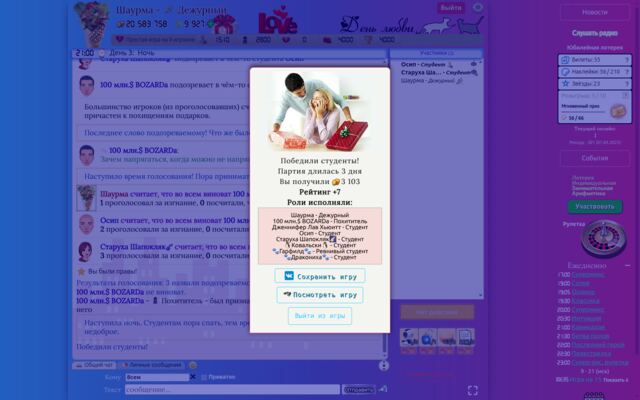Image resolution: width=640 pixels, height=400 pixels.
Task: Click the 'Посмотреть игру' button
Action: tap(320, 295)
